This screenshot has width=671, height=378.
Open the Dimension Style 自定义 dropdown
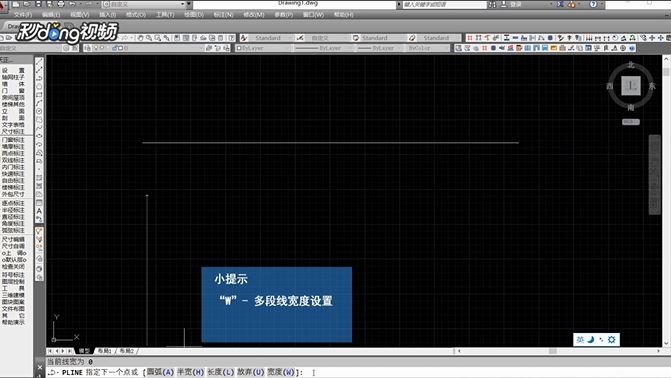[327, 38]
